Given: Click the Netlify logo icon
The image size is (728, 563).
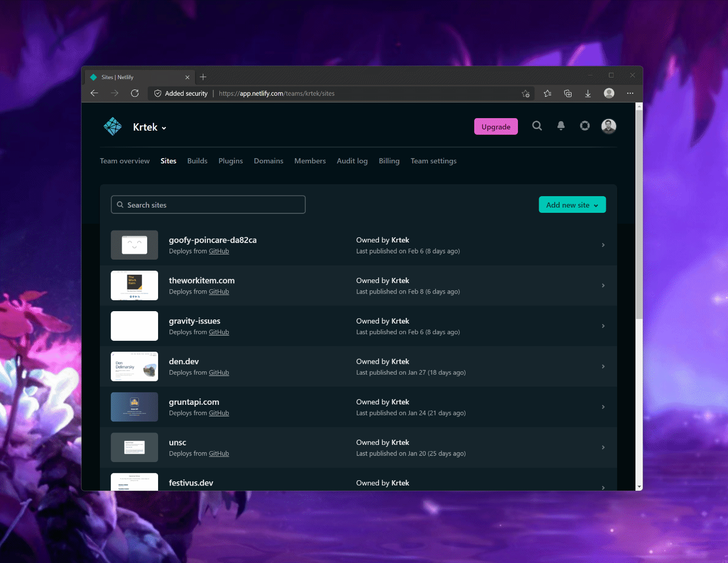Looking at the screenshot, I should pos(112,126).
